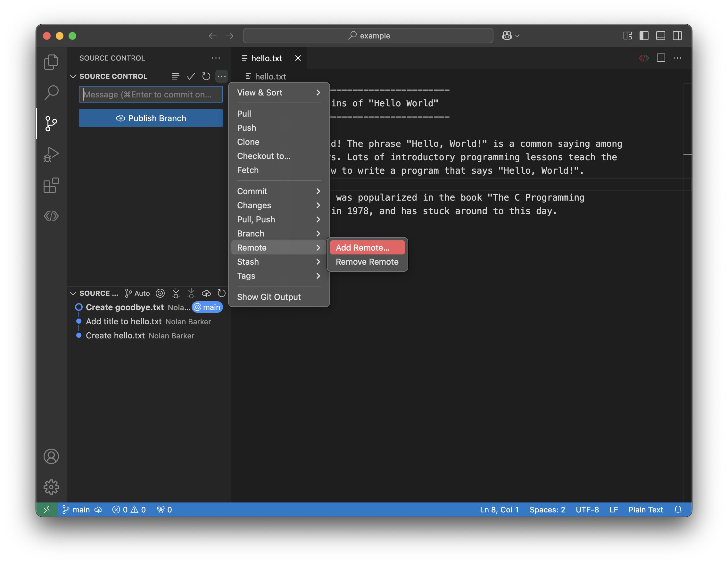Screen dimensions: 728x564
Task: Select Pull from the menu
Action: click(x=279, y=114)
